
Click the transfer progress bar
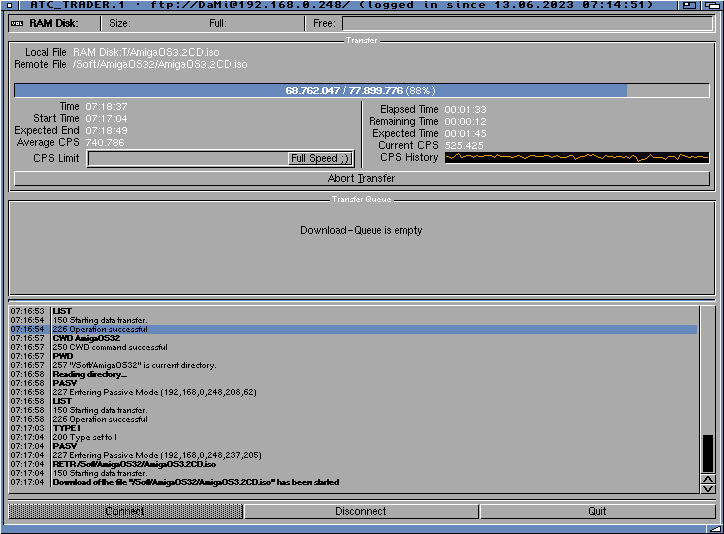361,90
